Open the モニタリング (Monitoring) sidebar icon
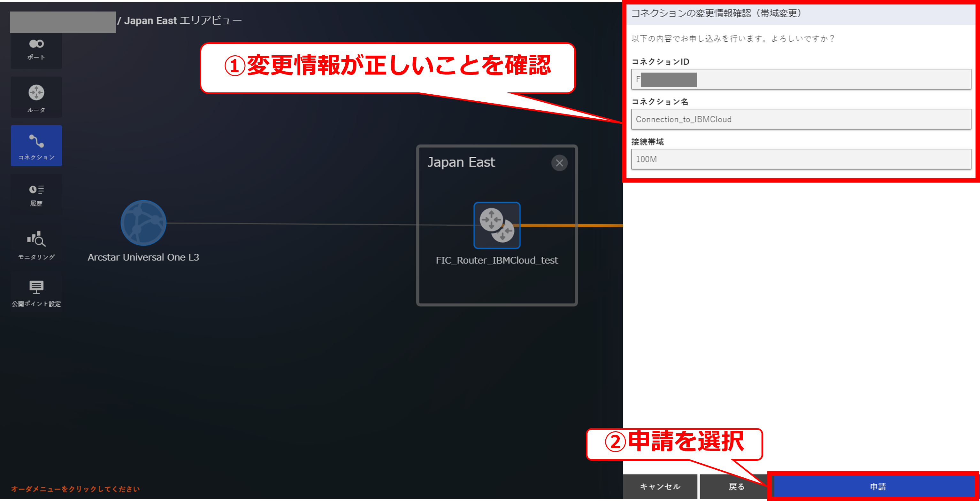Image resolution: width=980 pixels, height=501 pixels. (x=36, y=244)
